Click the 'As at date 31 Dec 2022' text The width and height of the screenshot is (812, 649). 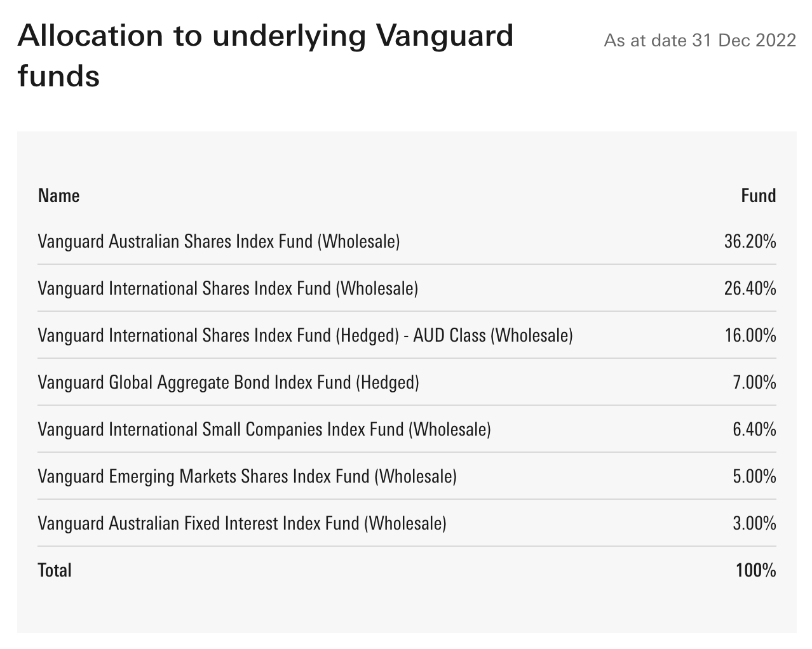[700, 41]
